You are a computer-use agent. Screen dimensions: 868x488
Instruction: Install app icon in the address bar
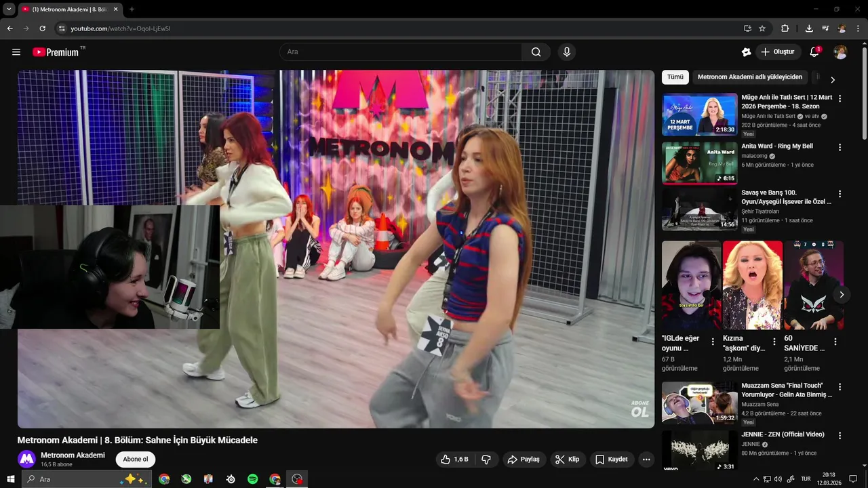[x=747, y=28]
